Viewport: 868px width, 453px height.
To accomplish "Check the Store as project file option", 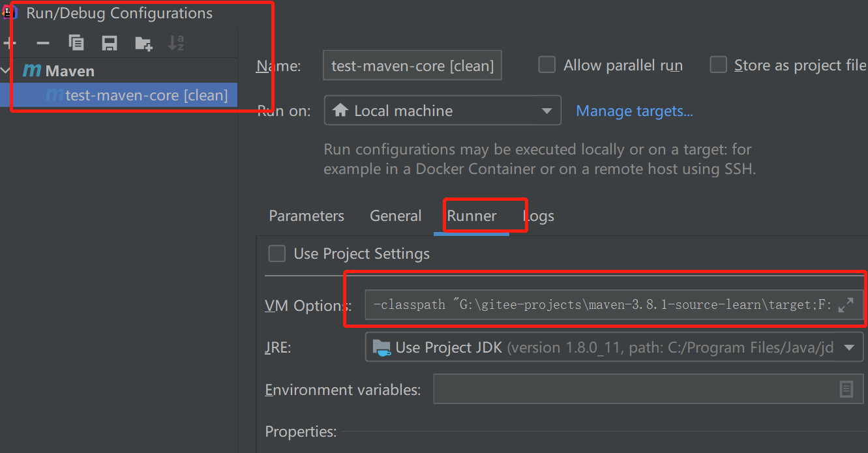I will [x=718, y=65].
